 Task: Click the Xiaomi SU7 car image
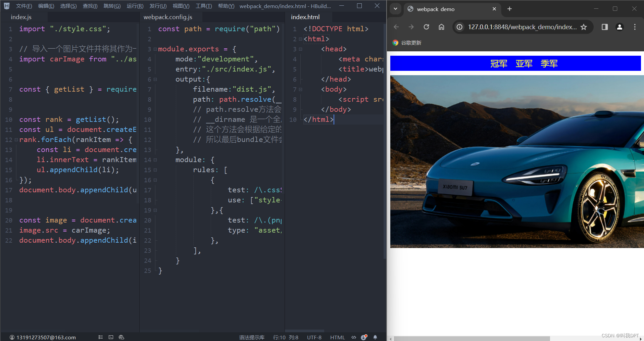(517, 161)
